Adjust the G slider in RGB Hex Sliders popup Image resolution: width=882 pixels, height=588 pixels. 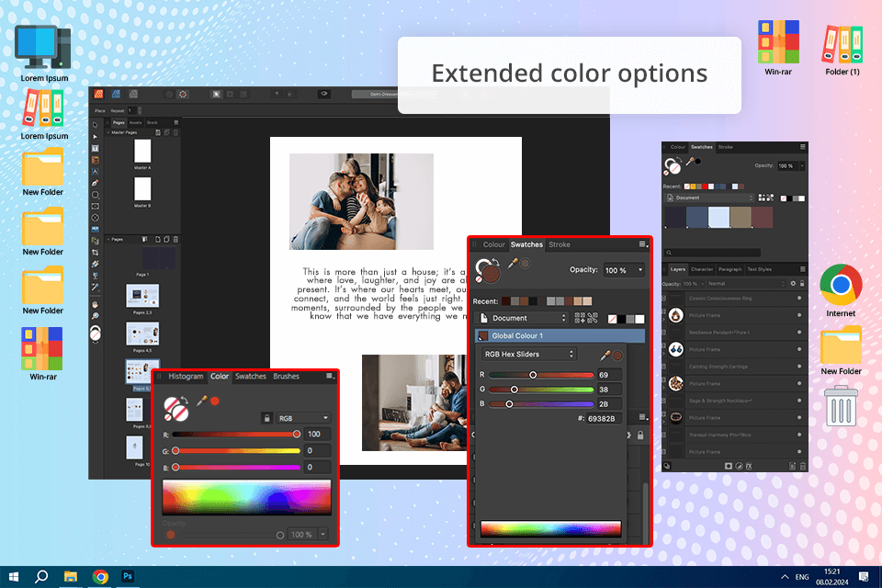click(541, 390)
